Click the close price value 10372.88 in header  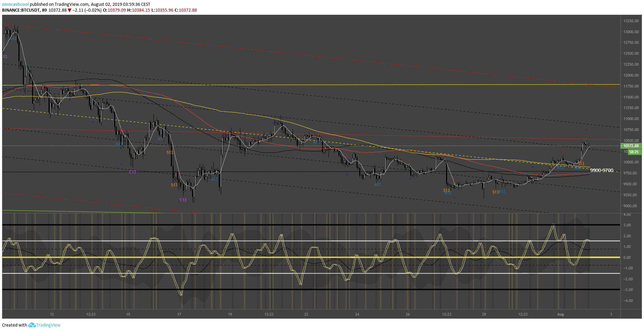click(x=188, y=10)
